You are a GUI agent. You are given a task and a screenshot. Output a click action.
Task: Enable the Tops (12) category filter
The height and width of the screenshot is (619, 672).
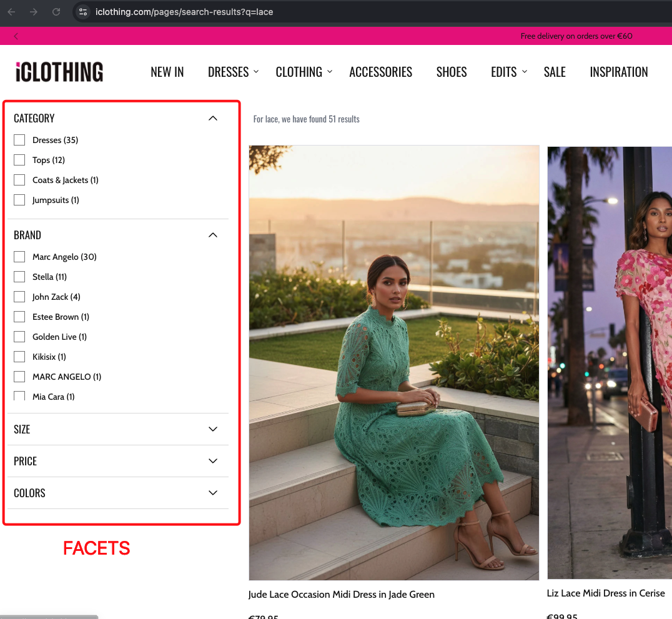(19, 160)
